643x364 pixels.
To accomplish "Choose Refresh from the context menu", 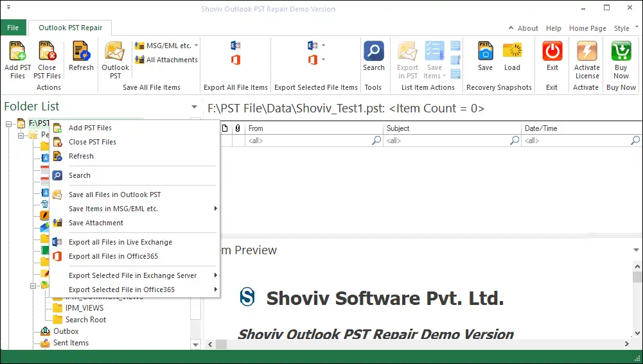I will point(134,156).
